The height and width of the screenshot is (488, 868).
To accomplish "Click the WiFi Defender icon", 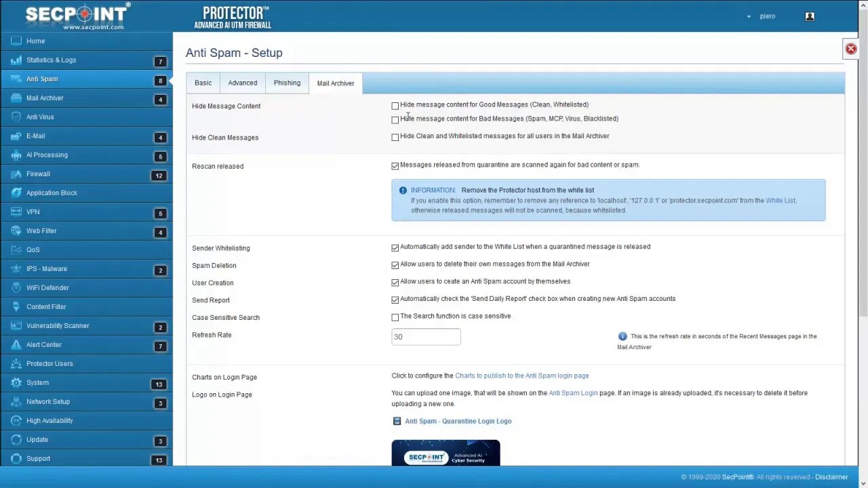I will [x=16, y=287].
